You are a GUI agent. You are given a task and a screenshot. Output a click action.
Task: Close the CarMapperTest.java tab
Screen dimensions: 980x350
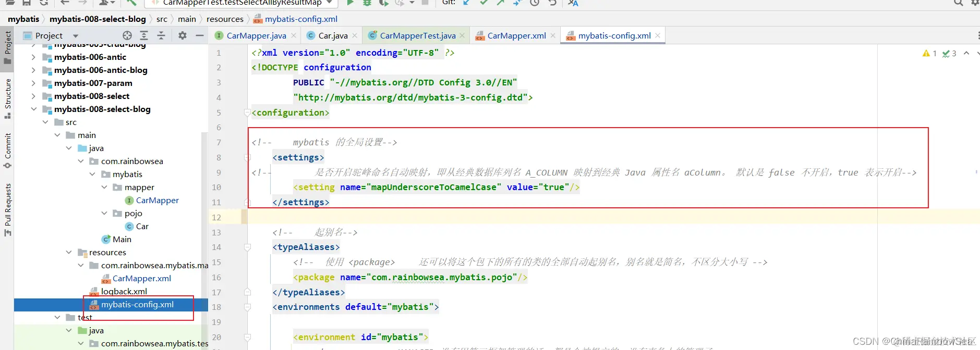(x=462, y=35)
